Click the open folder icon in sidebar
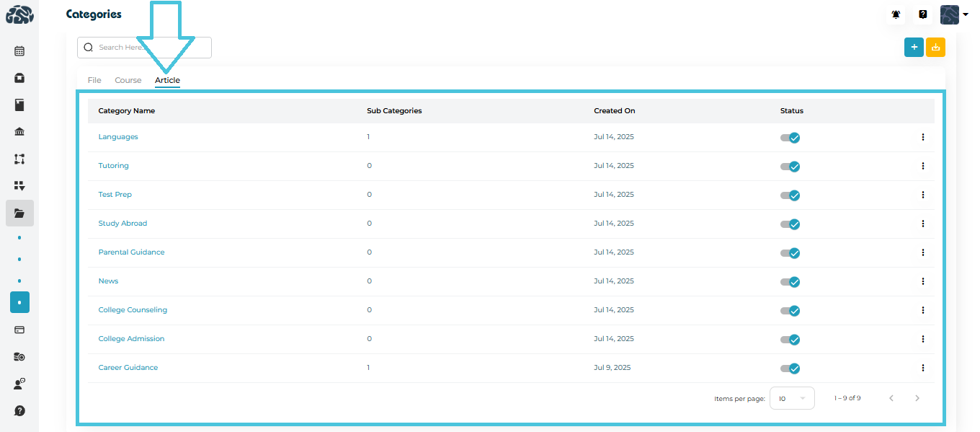The image size is (980, 432). [x=19, y=213]
